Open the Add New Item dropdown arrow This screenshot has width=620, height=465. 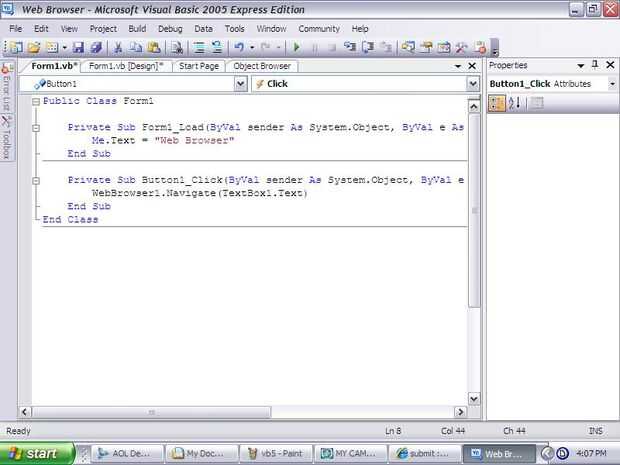click(64, 48)
